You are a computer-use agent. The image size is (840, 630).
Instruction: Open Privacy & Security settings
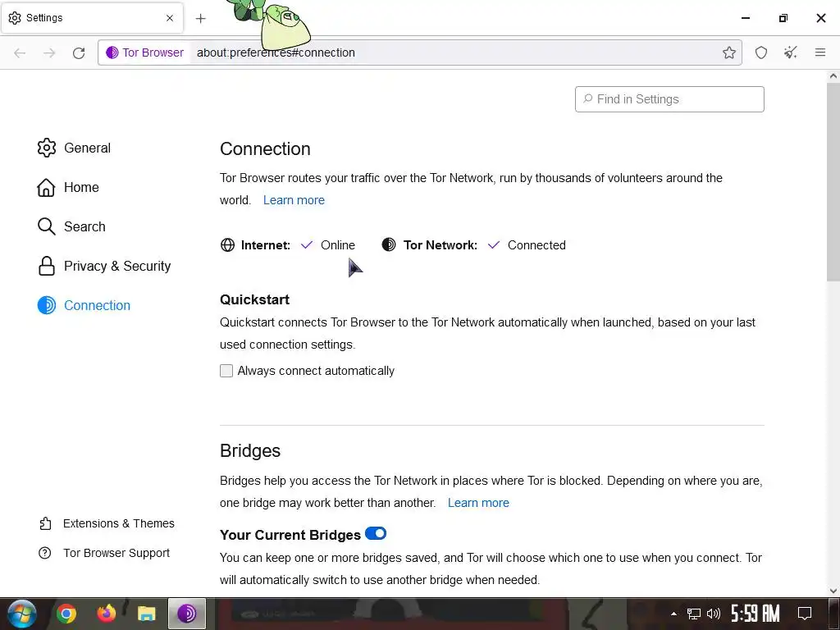[104, 266]
